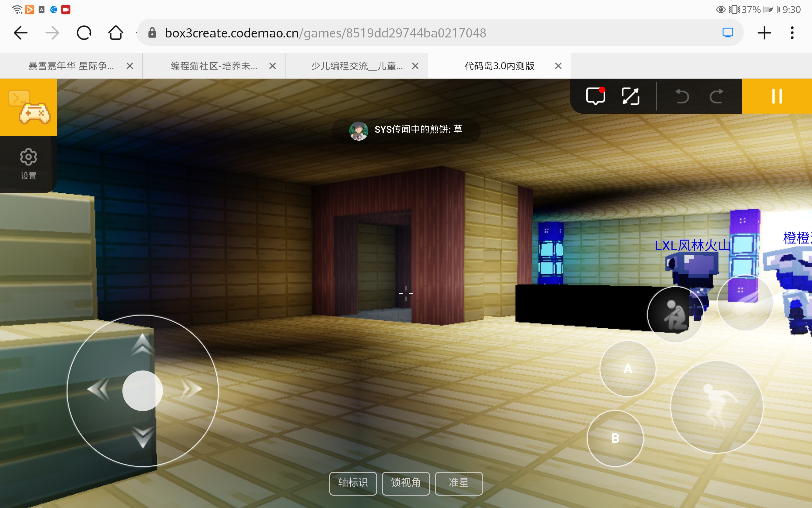Move right with the joystick arrow
The image size is (812, 508).
(192, 389)
